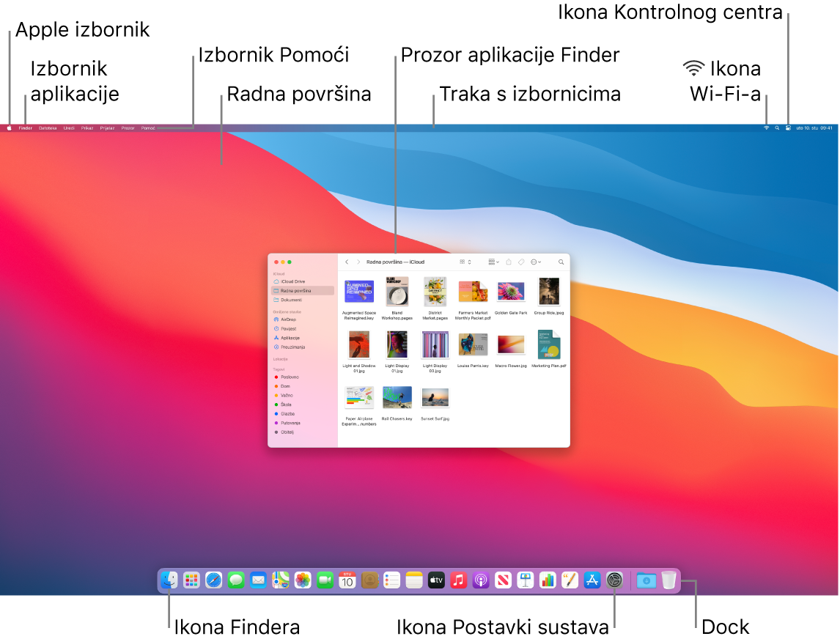Open the more actions ellipsis menu
840x639 pixels.
(x=535, y=262)
